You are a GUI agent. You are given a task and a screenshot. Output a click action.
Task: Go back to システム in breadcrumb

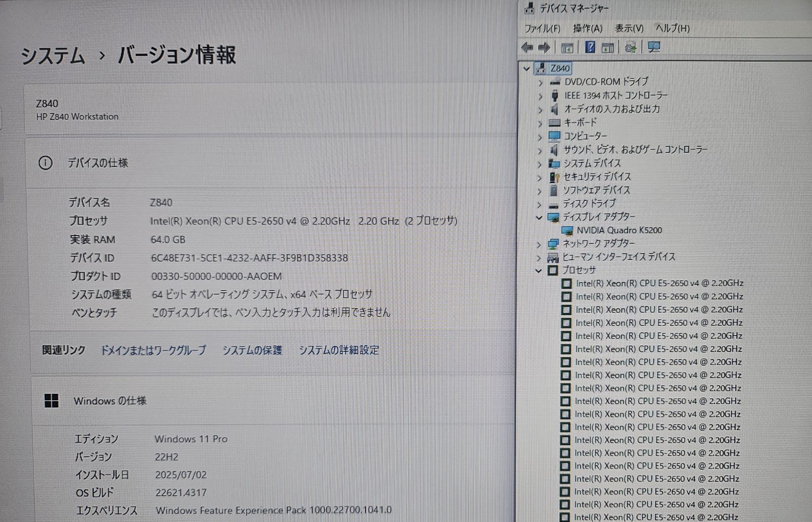click(53, 55)
